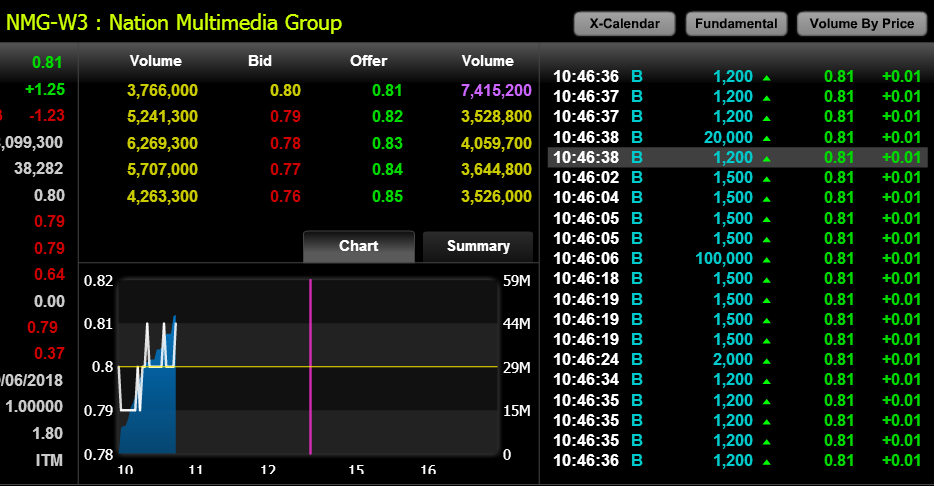Click the ITM status label

pyautogui.click(x=49, y=460)
